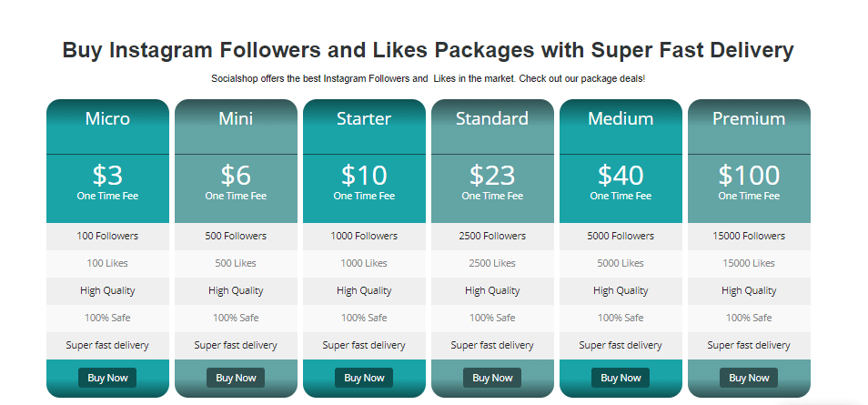Click Buy Now for the Starter package

pyautogui.click(x=364, y=378)
